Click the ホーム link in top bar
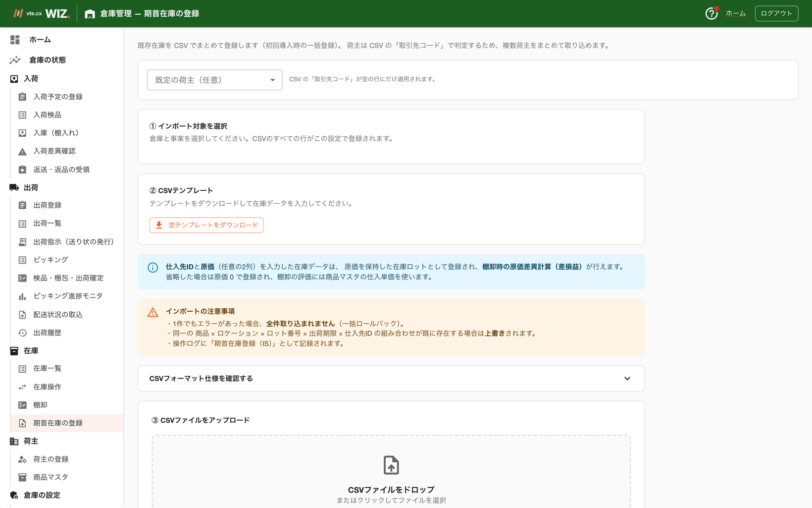Screen dimensions: 812x508 (735, 13)
